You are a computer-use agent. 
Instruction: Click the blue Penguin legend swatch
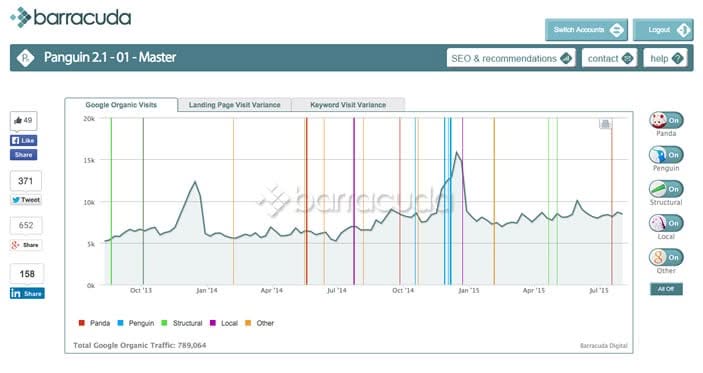(x=120, y=323)
